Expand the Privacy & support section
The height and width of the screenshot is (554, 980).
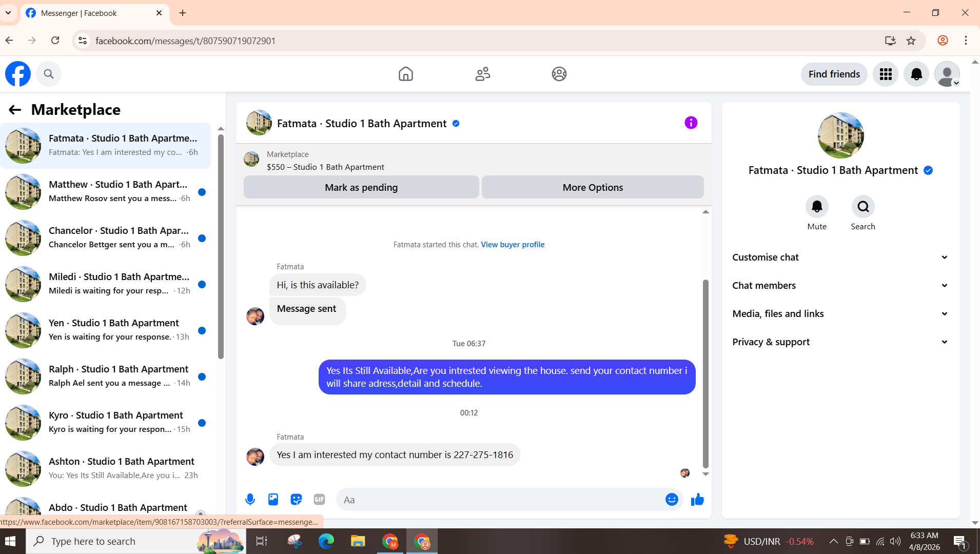coord(840,342)
